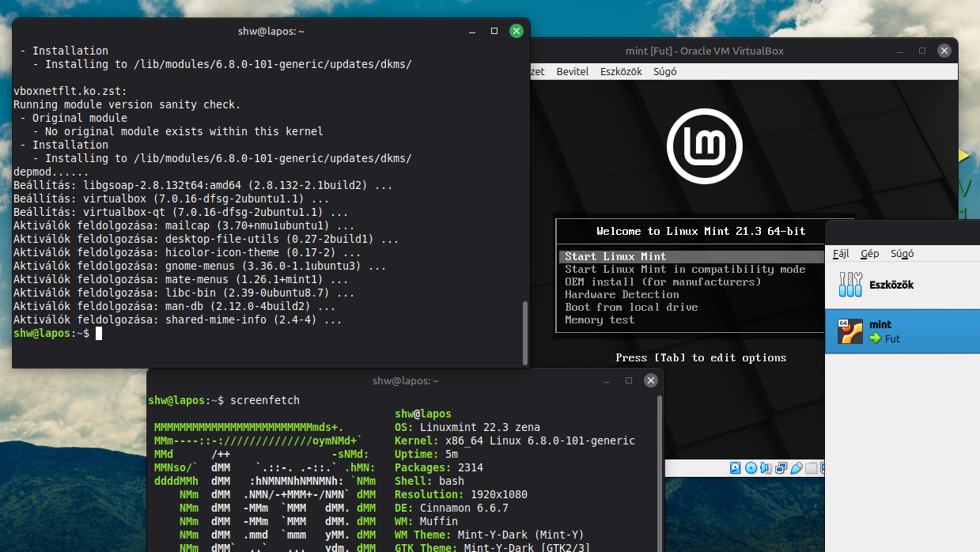Click the green Fut running arrow icon
The image size is (980, 552).
(x=875, y=338)
